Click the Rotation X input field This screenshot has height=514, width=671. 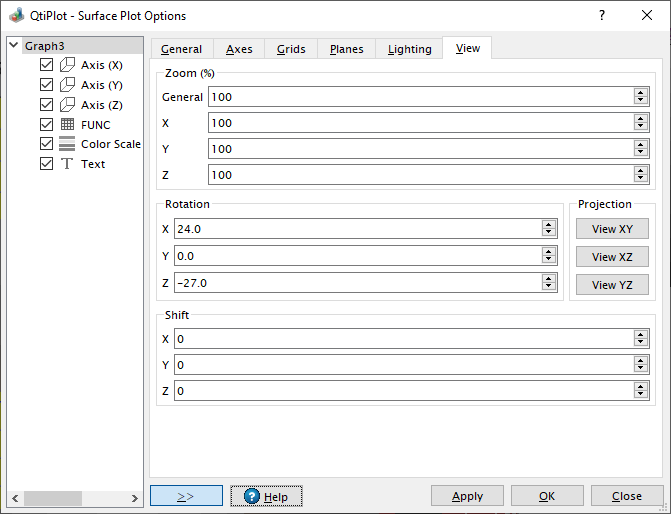(356, 229)
